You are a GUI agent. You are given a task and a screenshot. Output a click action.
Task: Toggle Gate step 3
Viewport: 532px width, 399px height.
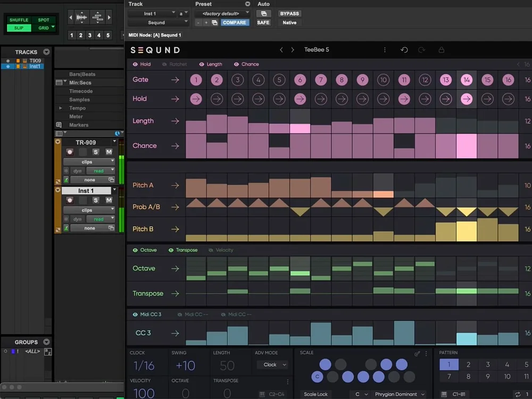[x=237, y=80]
